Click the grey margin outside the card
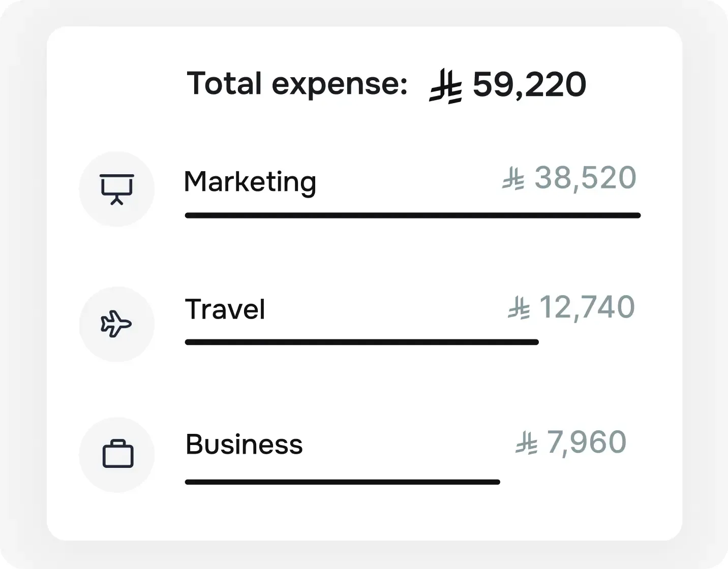Screen dimensions: 728x569 tap(23, 284)
